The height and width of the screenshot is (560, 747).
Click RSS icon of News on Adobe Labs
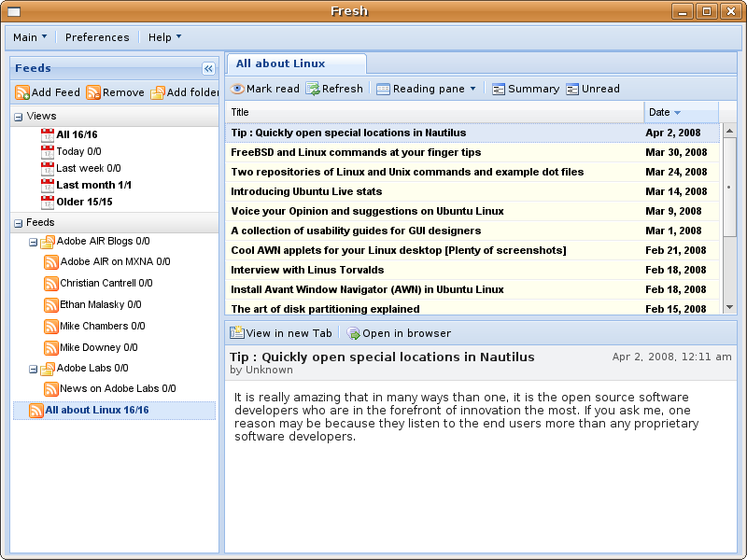pyautogui.click(x=51, y=389)
